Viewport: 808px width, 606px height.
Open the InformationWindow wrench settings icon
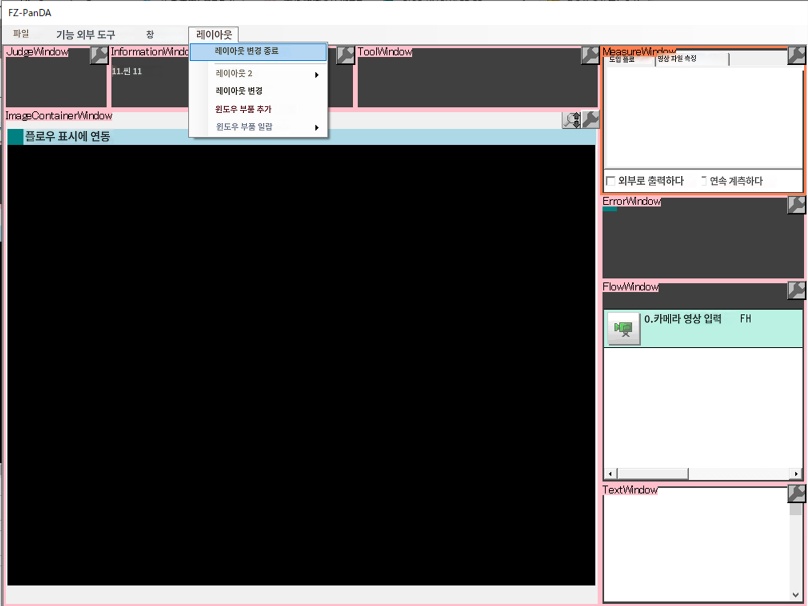[x=345, y=55]
